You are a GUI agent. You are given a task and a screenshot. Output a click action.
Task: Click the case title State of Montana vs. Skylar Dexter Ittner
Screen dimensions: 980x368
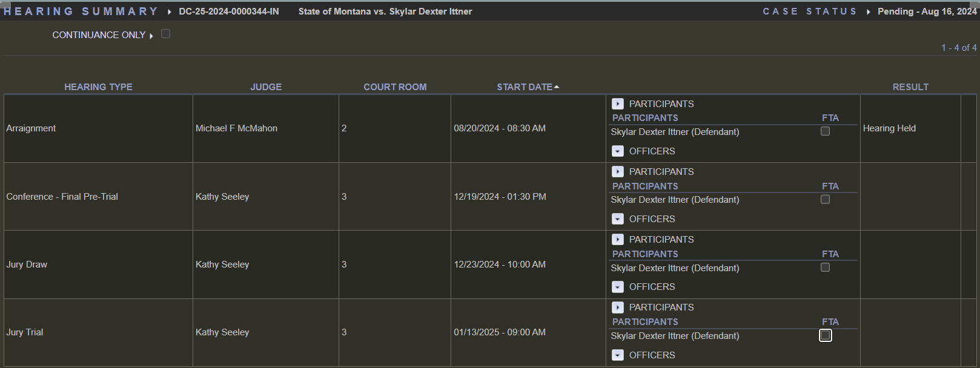pyautogui.click(x=385, y=11)
